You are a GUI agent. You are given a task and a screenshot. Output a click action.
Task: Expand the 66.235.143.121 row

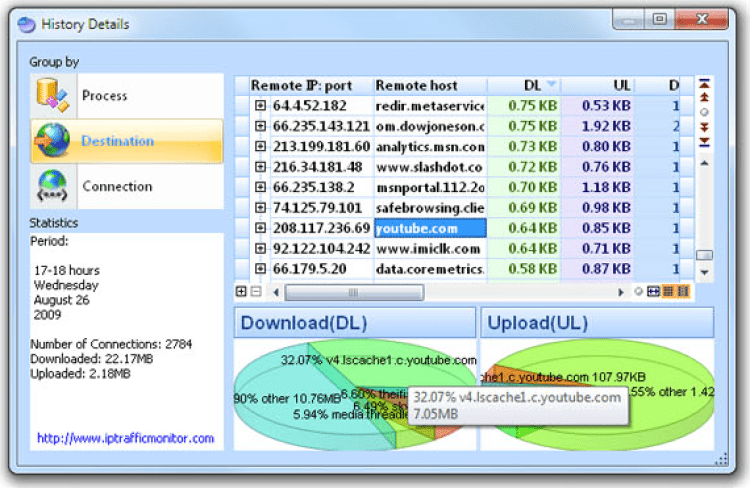[x=260, y=126]
